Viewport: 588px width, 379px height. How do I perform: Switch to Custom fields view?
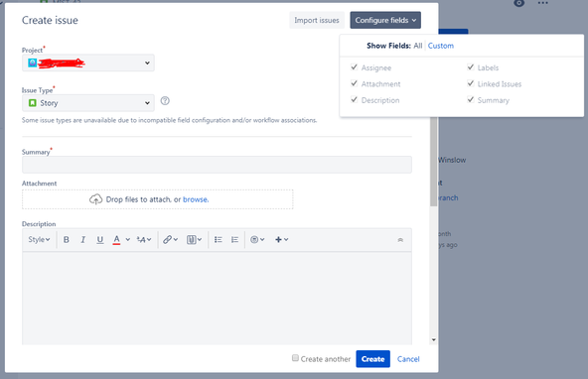(x=441, y=46)
